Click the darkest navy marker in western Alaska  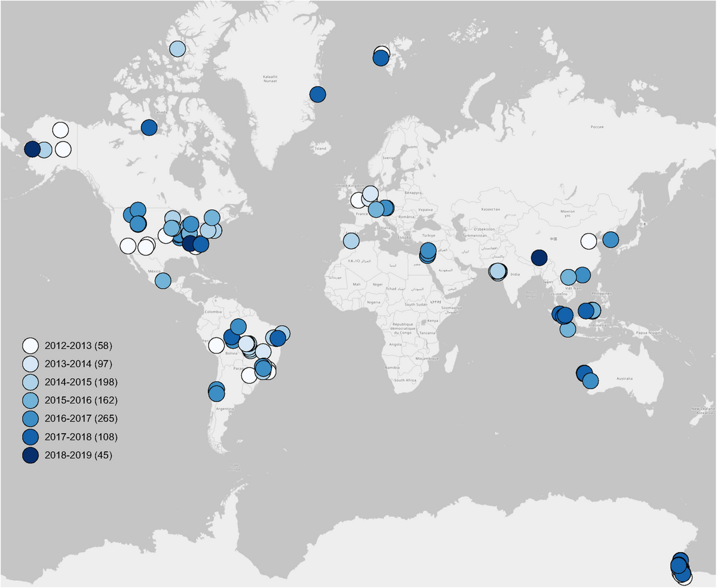point(32,149)
